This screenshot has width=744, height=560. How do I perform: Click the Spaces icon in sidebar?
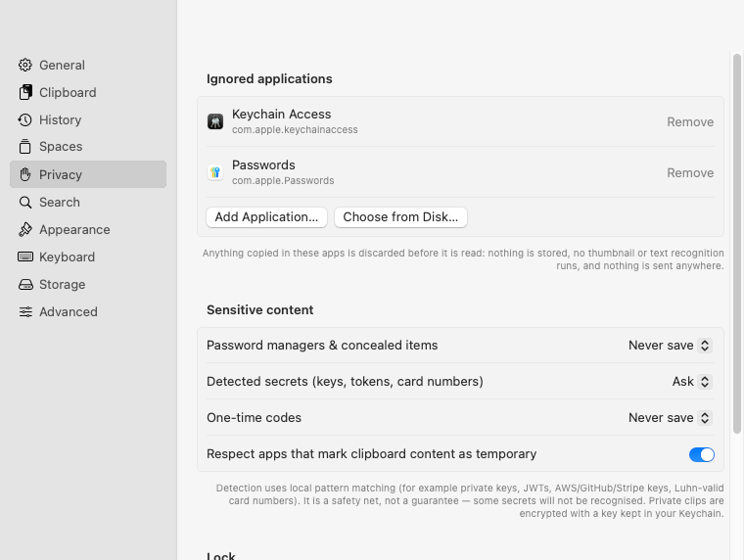pyautogui.click(x=25, y=147)
